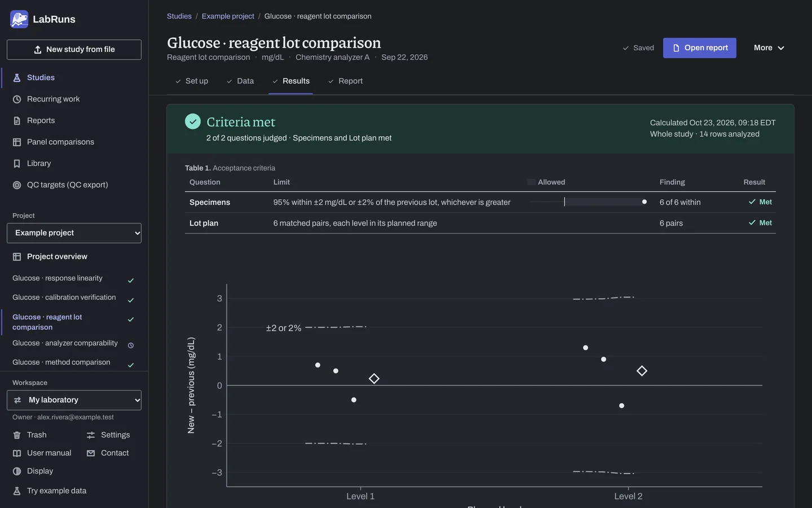
Task: Open Project overview
Action: [x=74, y=257]
